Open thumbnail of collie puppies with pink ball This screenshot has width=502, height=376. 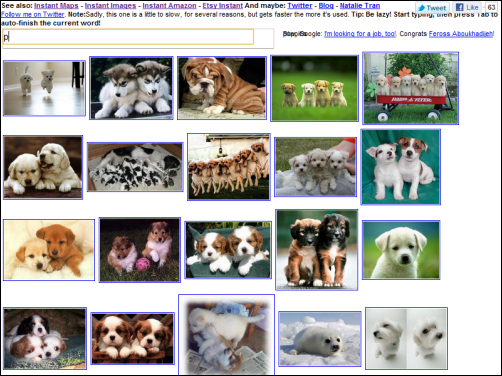point(140,250)
